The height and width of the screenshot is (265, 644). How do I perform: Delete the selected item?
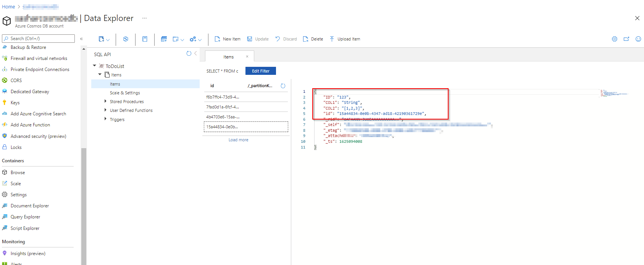pyautogui.click(x=313, y=39)
